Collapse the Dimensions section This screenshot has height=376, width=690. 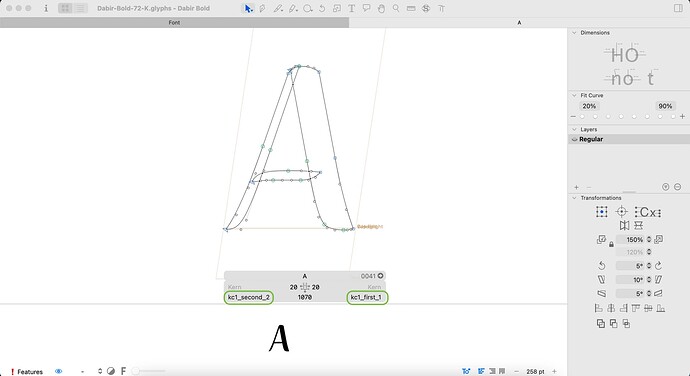tap(574, 33)
